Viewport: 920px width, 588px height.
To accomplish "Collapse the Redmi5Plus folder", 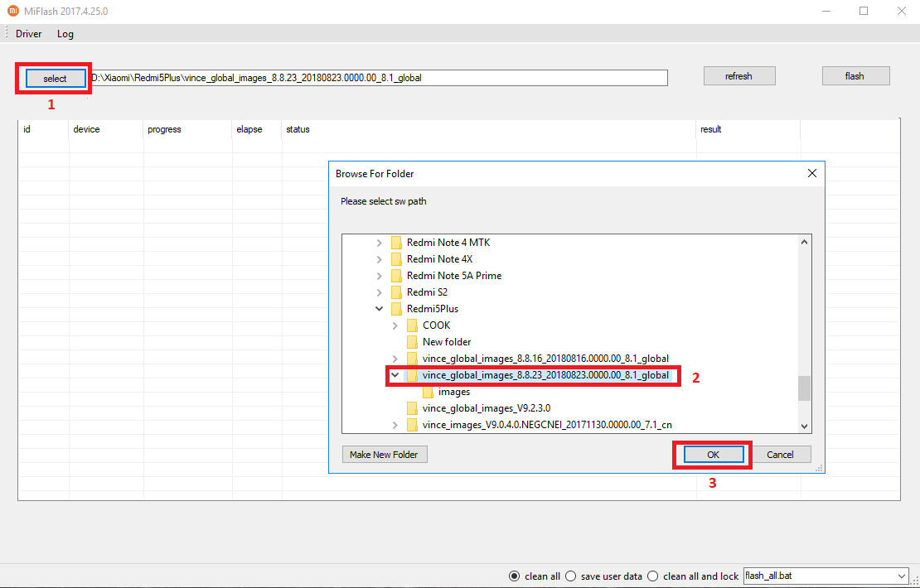I will click(x=380, y=308).
